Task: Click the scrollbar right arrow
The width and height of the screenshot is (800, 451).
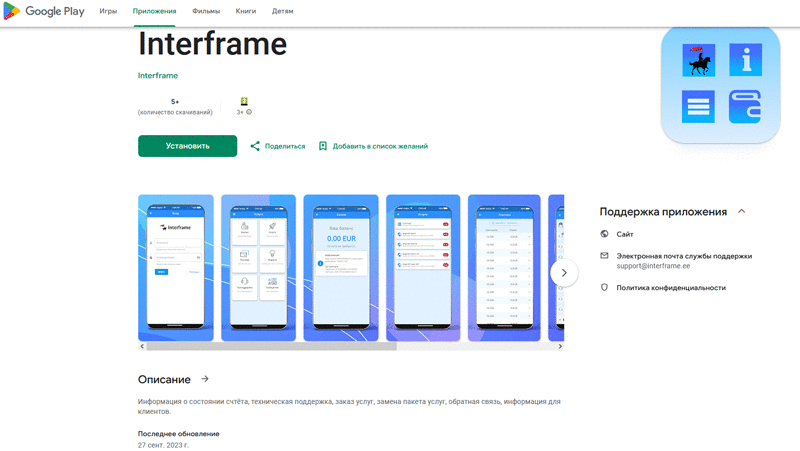Action: point(560,346)
